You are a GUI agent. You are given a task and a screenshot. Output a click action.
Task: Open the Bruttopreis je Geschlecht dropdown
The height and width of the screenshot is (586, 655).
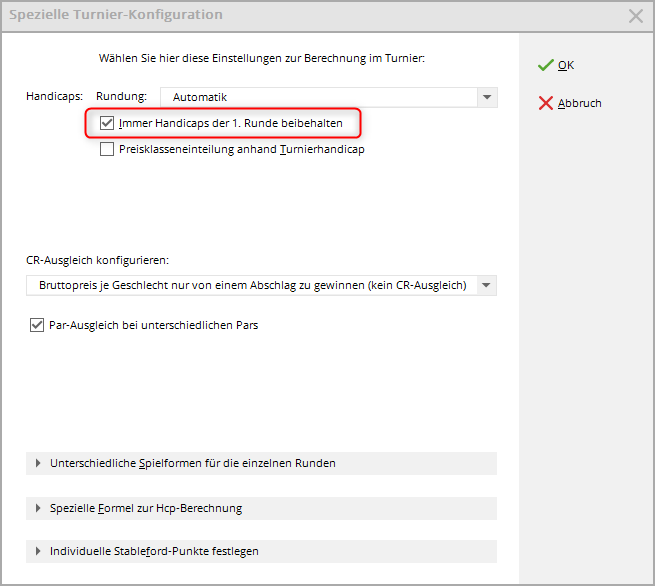(x=250, y=285)
